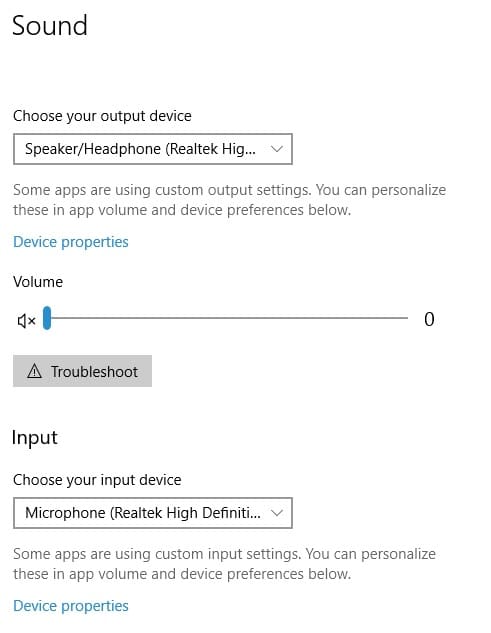Click the Troubleshoot button
This screenshot has height=633, width=491.
pyautogui.click(x=82, y=371)
